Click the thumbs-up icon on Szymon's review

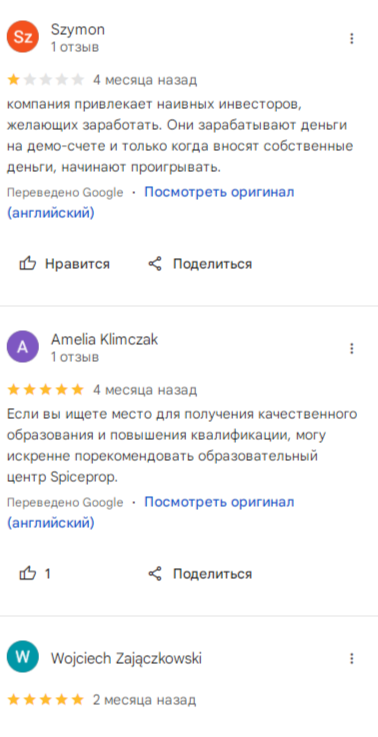click(x=27, y=264)
